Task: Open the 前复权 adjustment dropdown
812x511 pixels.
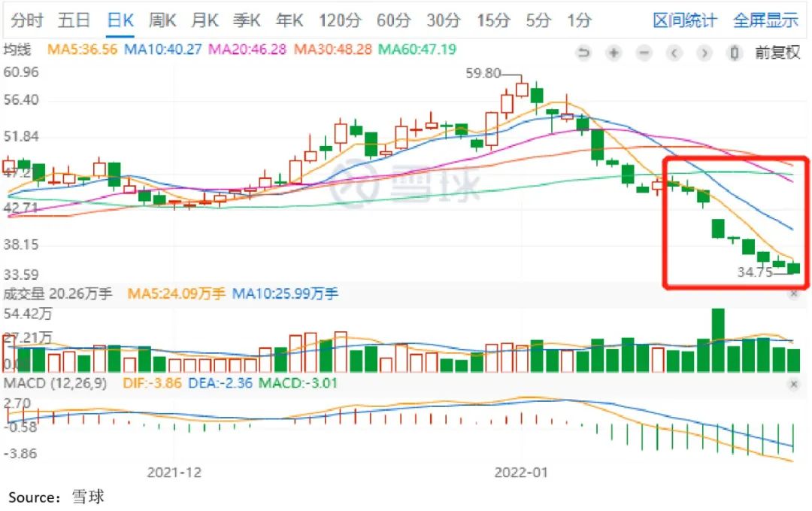Action: (x=777, y=53)
